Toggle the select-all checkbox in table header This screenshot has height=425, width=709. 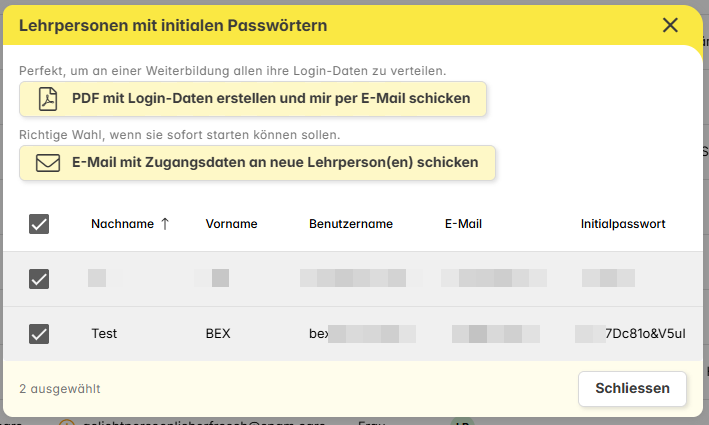point(39,224)
